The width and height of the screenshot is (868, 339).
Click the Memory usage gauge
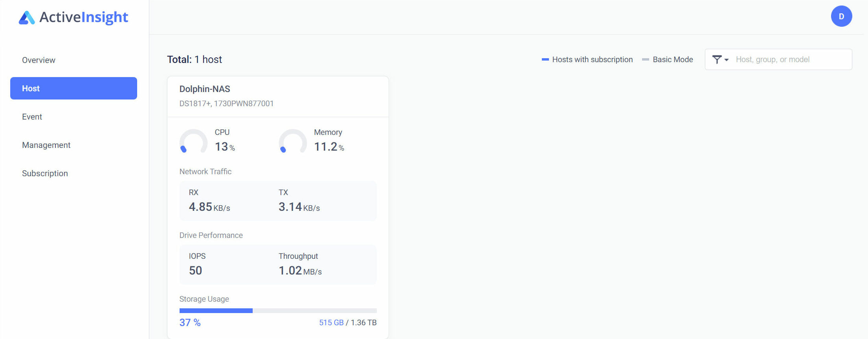[x=293, y=142]
